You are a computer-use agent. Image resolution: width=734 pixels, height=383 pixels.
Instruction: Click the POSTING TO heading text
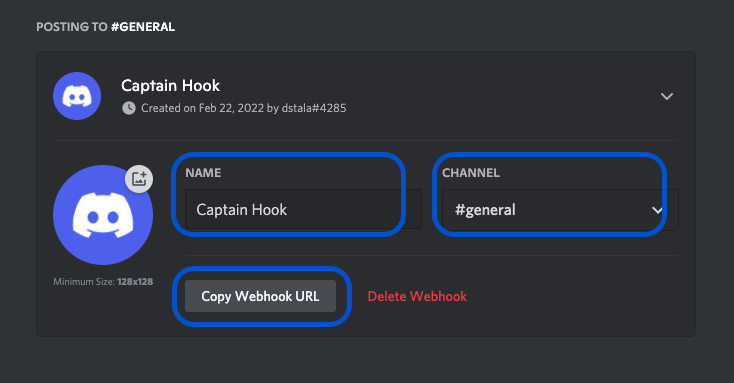(x=72, y=27)
